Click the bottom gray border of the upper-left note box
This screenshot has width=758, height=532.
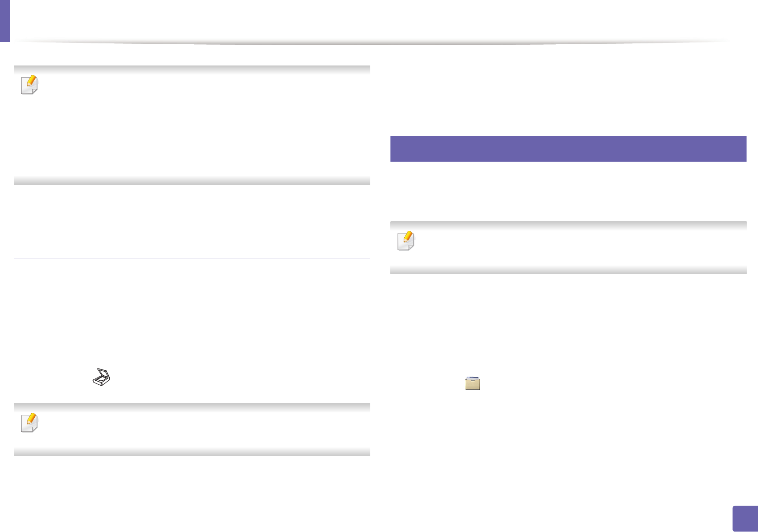pyautogui.click(x=192, y=181)
